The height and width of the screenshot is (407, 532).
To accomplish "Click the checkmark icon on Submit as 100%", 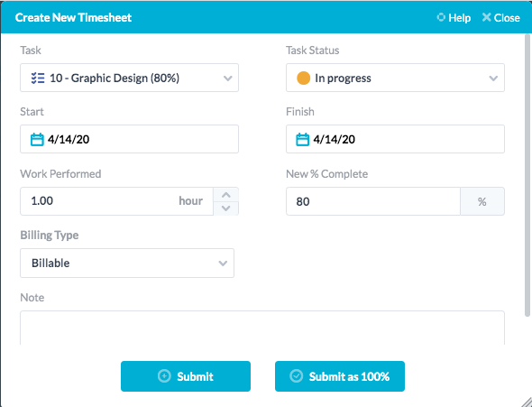I will [296, 376].
